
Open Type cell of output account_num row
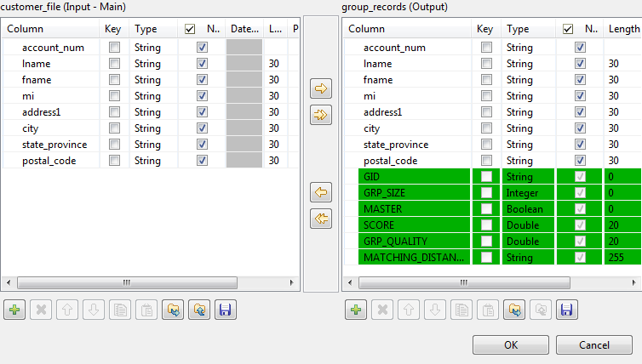(528, 48)
